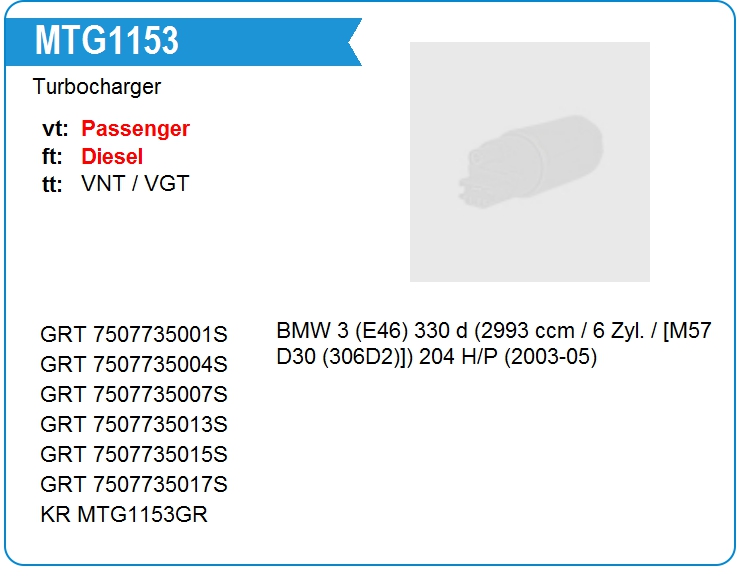Select the red Passenger vehicle type value
The height and width of the screenshot is (576, 740).
coord(135,129)
